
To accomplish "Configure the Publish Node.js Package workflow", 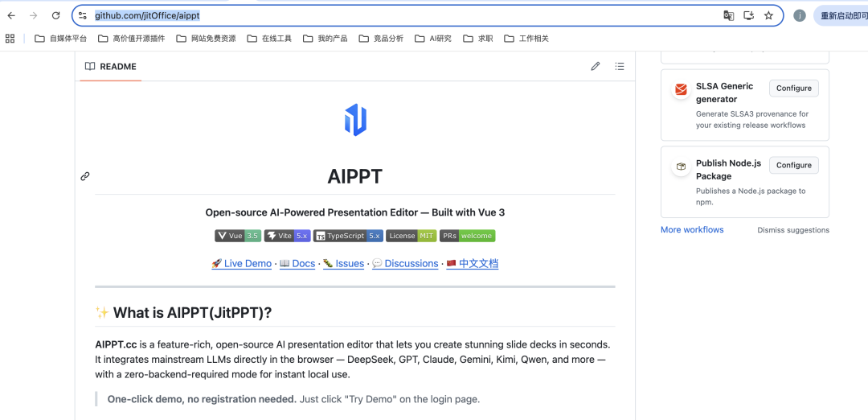I will pyautogui.click(x=794, y=165).
